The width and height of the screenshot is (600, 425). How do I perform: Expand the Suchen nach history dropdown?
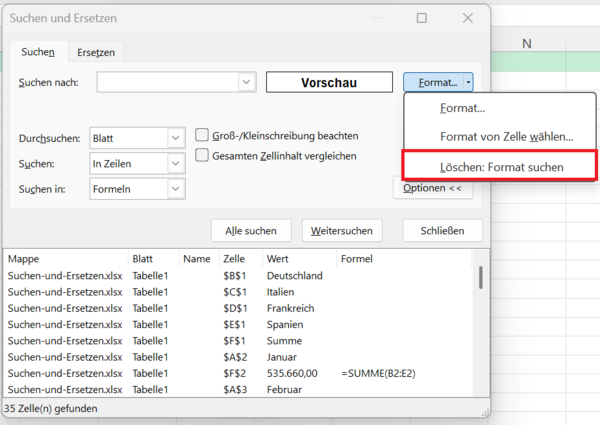click(x=246, y=82)
